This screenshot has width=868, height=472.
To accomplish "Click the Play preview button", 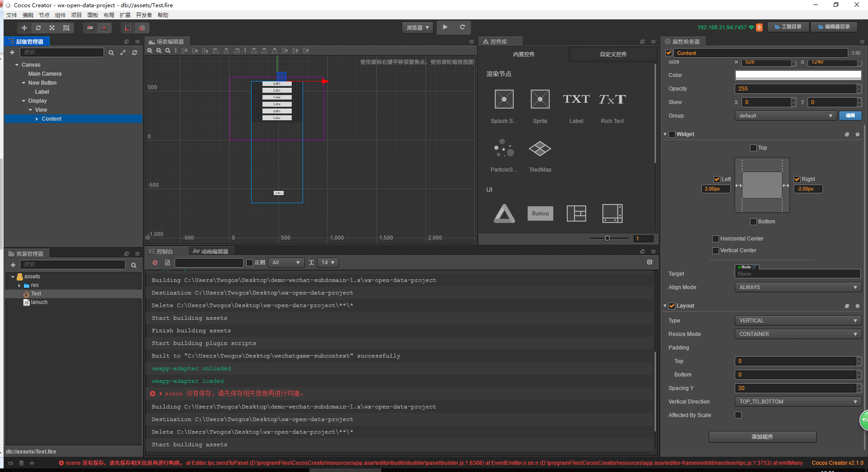I will pyautogui.click(x=445, y=27).
